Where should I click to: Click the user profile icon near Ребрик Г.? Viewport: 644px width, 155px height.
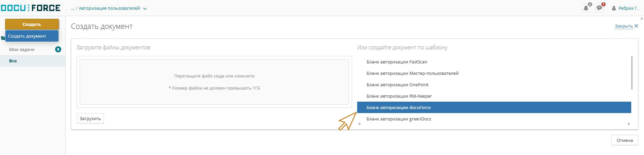click(614, 8)
